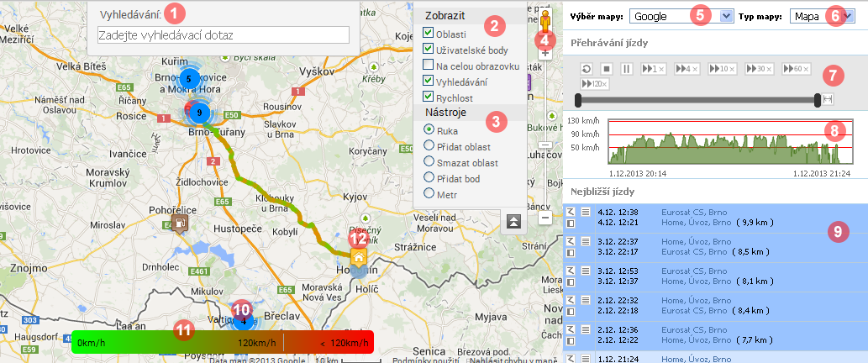This screenshot has height=363, width=868.
Task: Pause the ride playback
Action: tap(627, 69)
